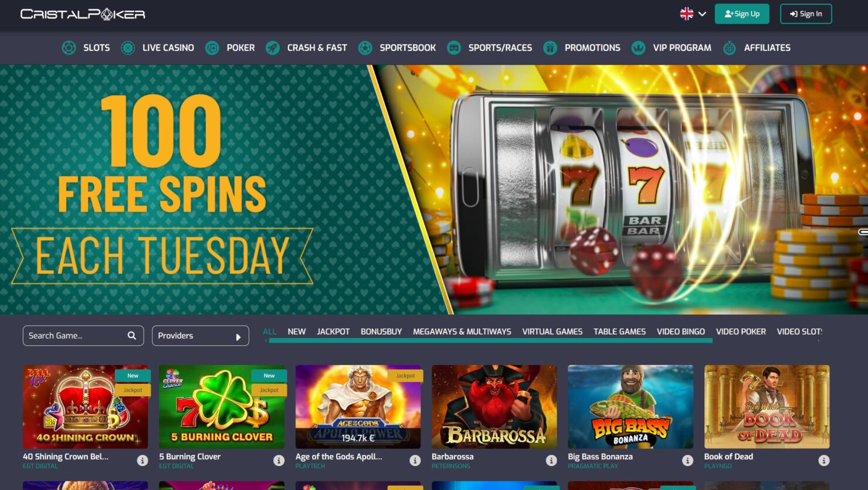Click the Slots chip icon in navigation
The image size is (868, 490).
69,48
